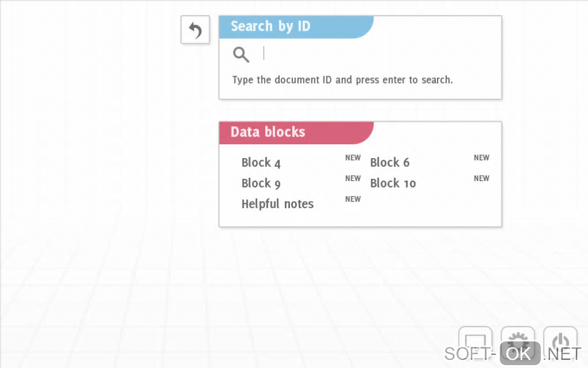Click the NEW badge beside Block 4
The image size is (588, 368).
(x=353, y=157)
